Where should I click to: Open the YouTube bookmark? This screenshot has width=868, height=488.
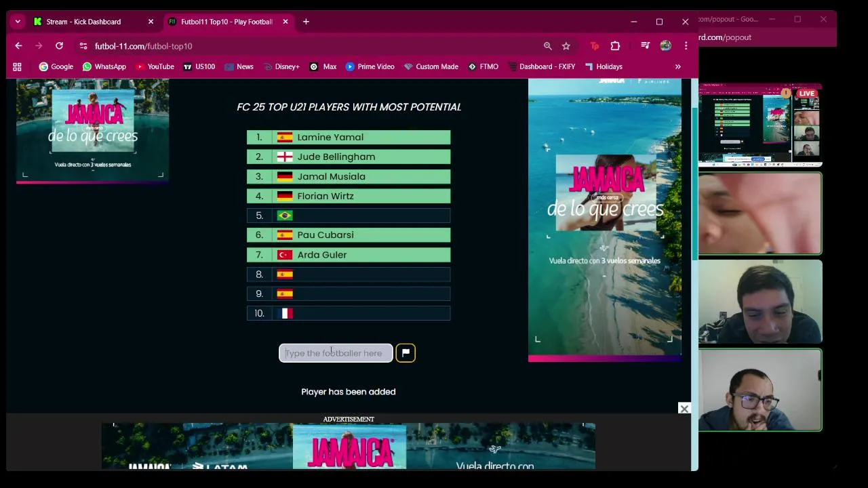[x=155, y=66]
